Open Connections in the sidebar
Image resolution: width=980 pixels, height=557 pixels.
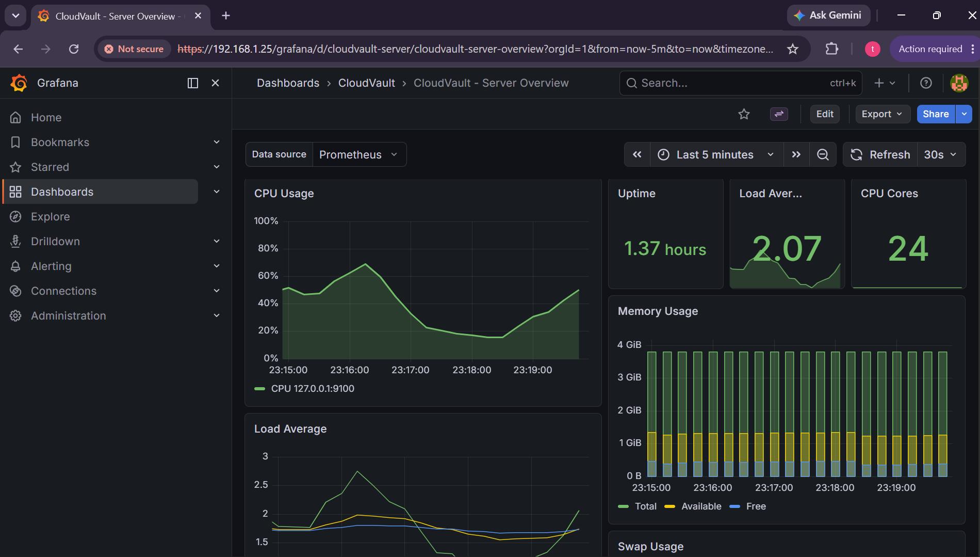[63, 291]
